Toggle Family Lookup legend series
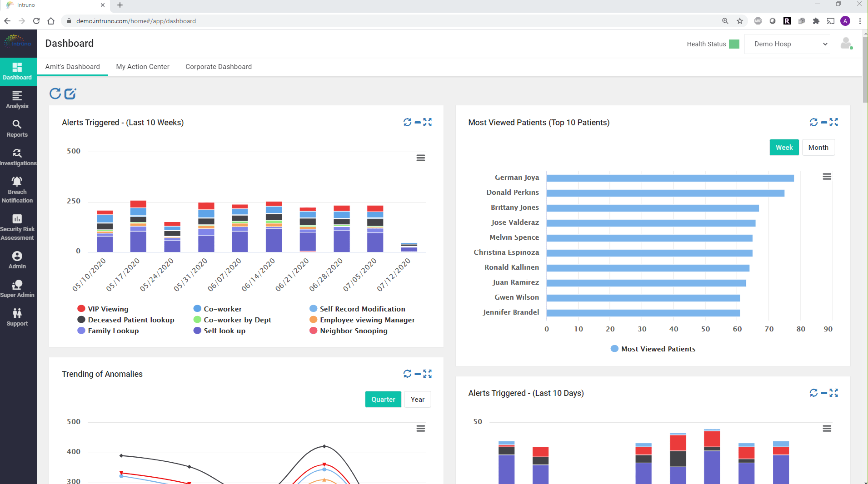Screen dimensions: 868x484 tap(108, 331)
